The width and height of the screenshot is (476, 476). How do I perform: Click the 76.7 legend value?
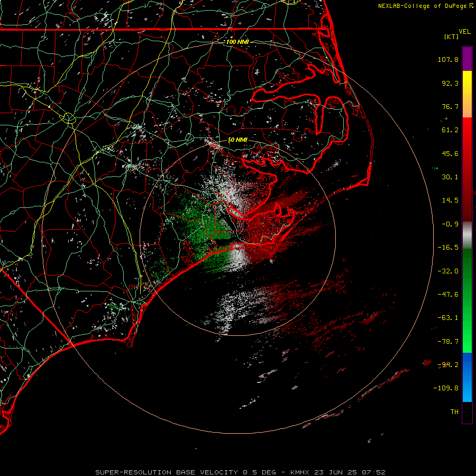click(x=450, y=106)
